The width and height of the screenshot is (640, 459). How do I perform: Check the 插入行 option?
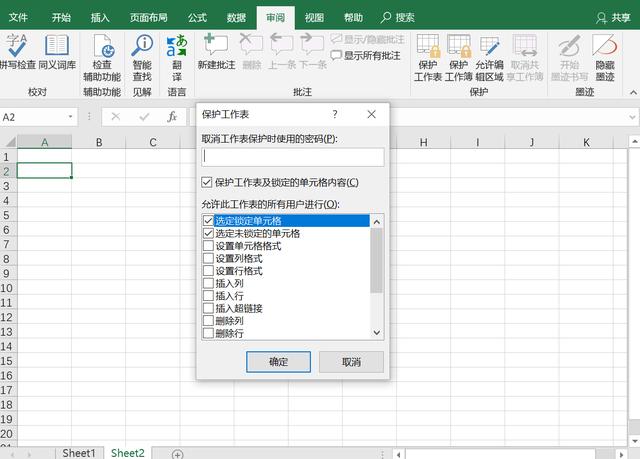click(208, 296)
